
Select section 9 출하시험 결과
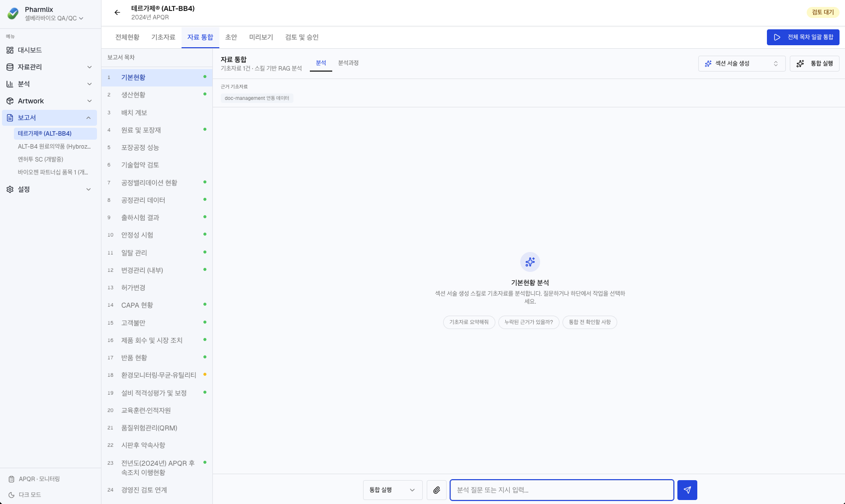[157, 218]
